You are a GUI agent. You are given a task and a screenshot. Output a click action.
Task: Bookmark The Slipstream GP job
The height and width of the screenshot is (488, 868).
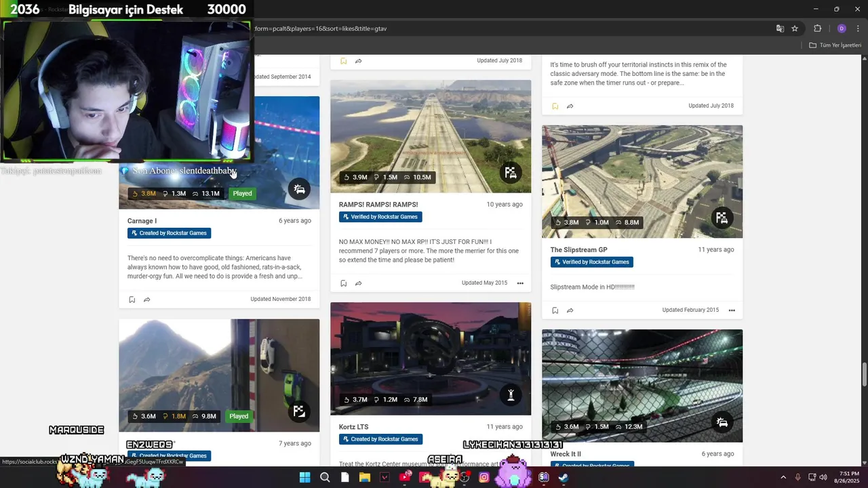pyautogui.click(x=555, y=310)
